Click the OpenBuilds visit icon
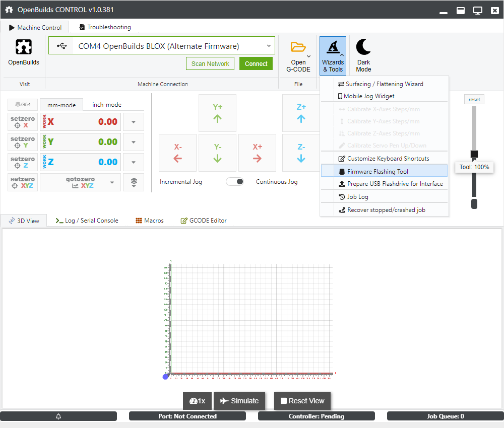 [23, 47]
